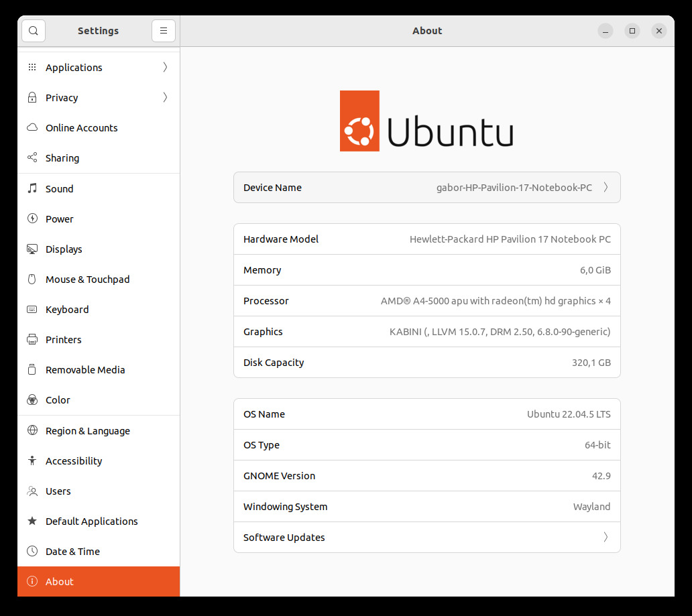Click the Power icon in sidebar
The width and height of the screenshot is (692, 616).
(32, 219)
